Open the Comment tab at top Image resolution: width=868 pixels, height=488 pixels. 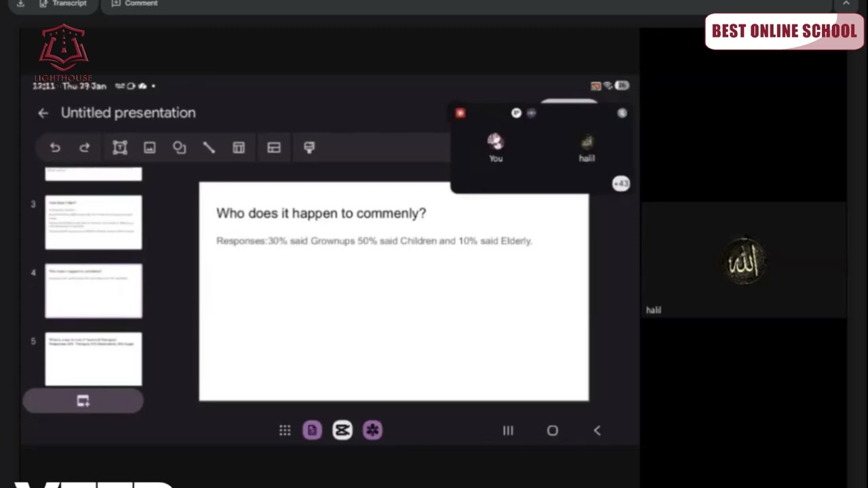(x=134, y=4)
